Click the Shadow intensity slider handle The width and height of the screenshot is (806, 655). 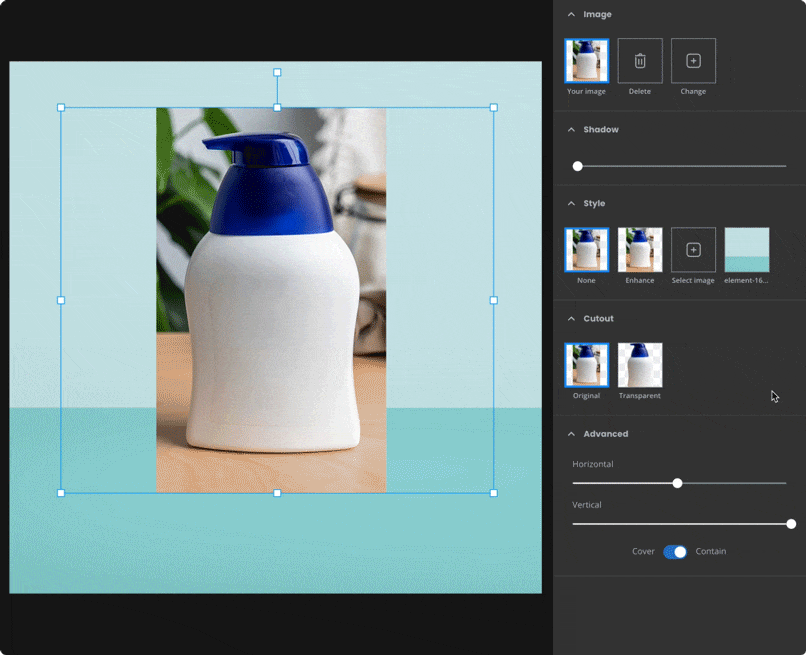coord(577,166)
